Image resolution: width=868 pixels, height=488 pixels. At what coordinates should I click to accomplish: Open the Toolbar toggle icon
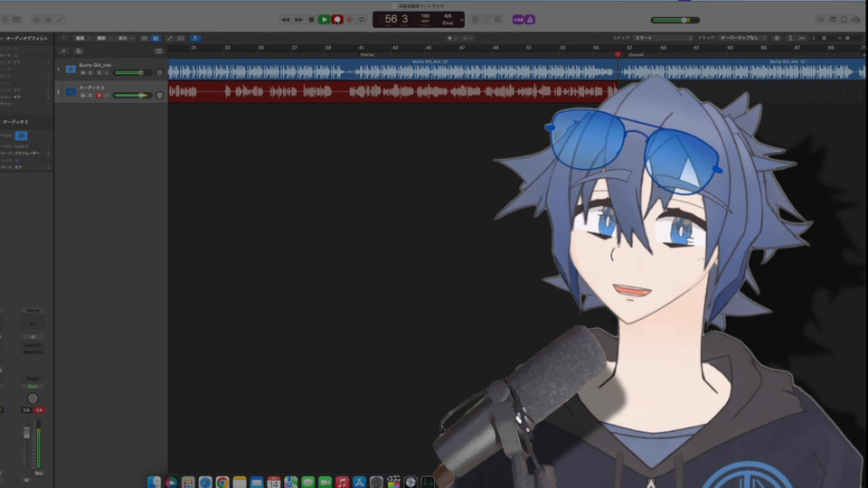pyautogui.click(x=16, y=19)
